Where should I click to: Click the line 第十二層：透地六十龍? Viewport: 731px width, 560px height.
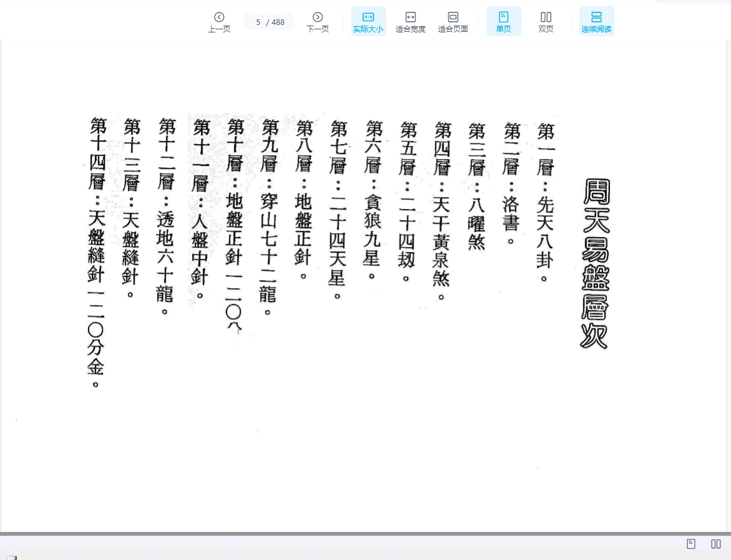click(x=166, y=215)
